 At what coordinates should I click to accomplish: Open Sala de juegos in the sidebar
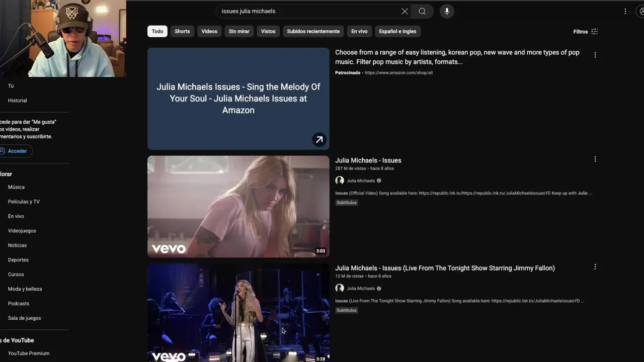click(24, 318)
